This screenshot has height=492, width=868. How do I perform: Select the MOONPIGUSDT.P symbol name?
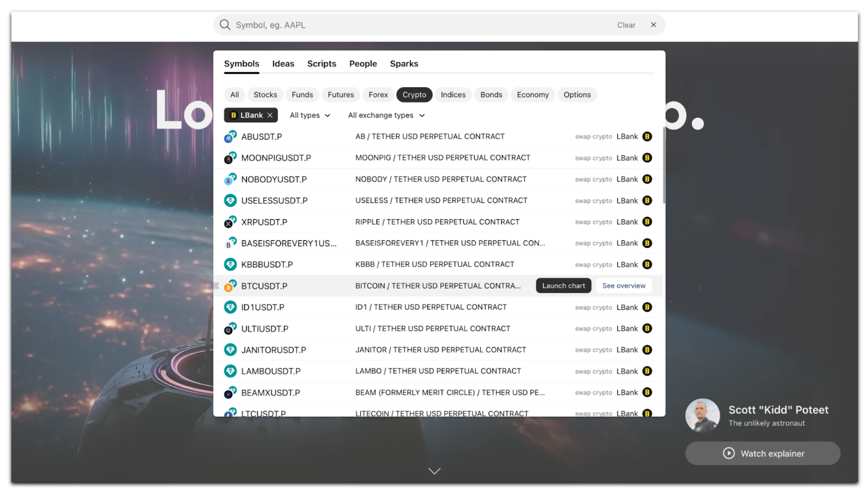pos(276,158)
